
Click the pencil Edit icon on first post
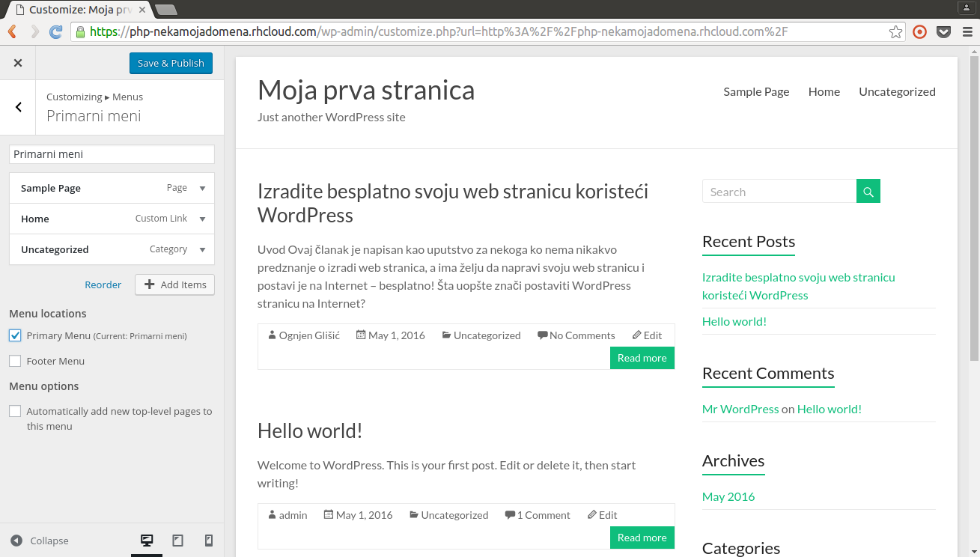click(x=636, y=335)
